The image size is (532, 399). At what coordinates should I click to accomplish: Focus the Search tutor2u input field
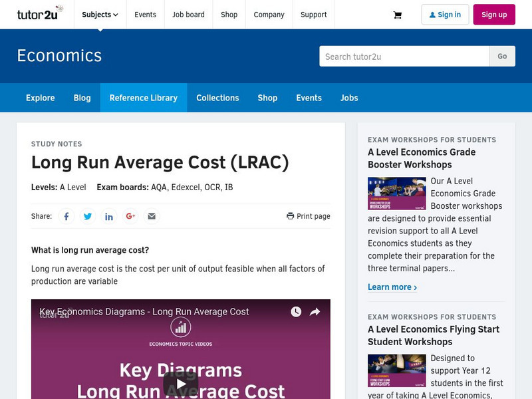[x=404, y=57]
